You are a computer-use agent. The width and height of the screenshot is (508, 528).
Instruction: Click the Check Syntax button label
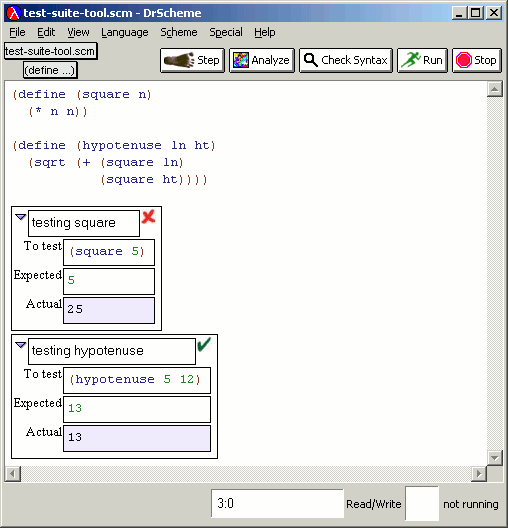(x=354, y=60)
